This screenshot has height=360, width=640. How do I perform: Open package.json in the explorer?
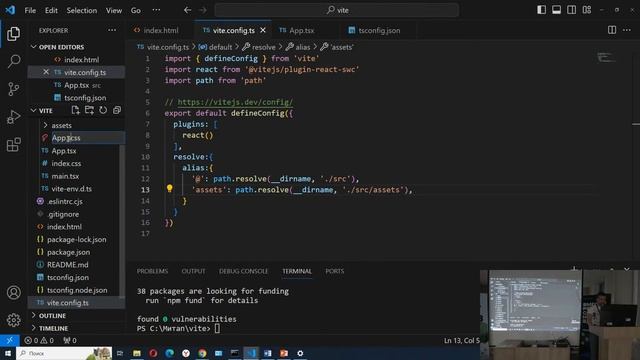tap(69, 252)
